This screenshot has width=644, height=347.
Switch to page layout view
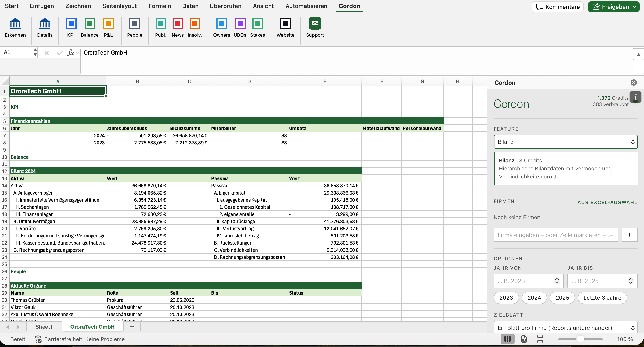tap(524, 339)
